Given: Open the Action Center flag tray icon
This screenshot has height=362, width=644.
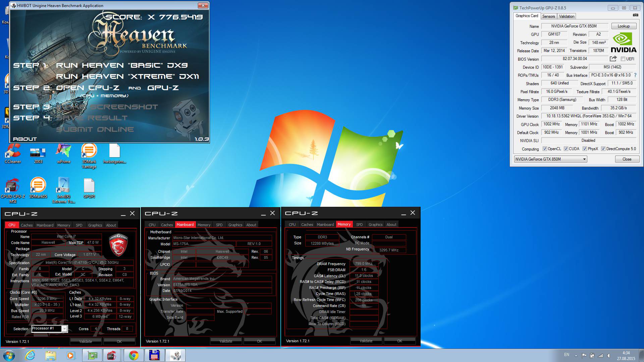Looking at the screenshot, I should click(584, 355).
